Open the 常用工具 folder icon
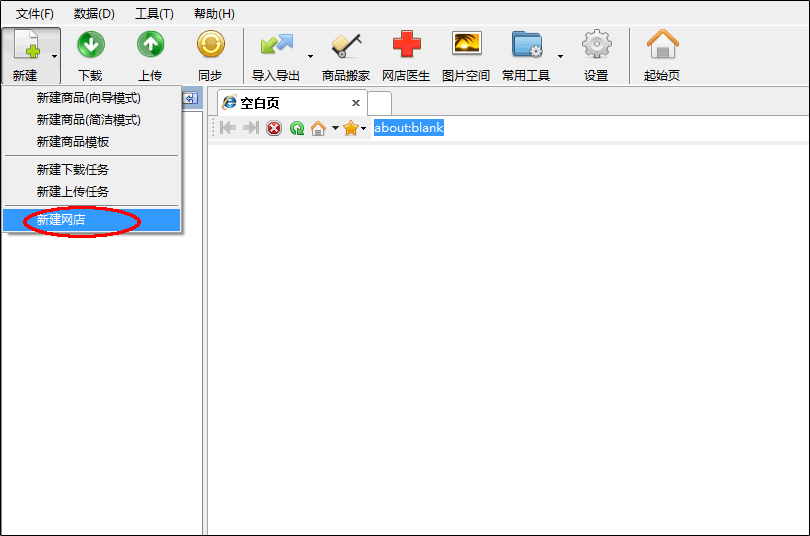 coord(527,44)
